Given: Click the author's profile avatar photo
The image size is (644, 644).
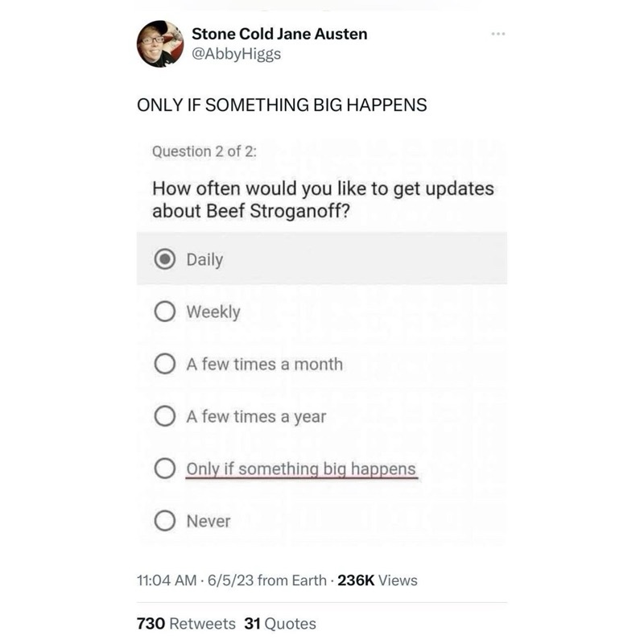Looking at the screenshot, I should tap(160, 43).
